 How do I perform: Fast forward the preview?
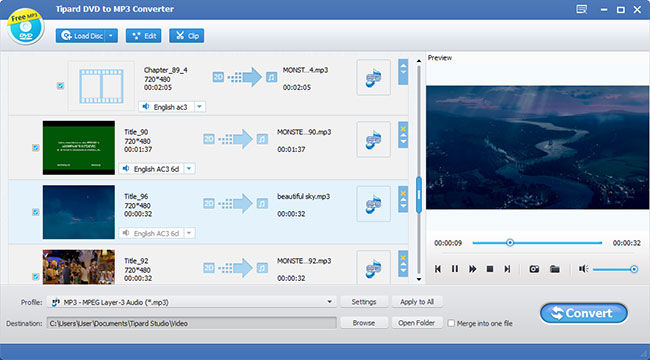click(473, 269)
